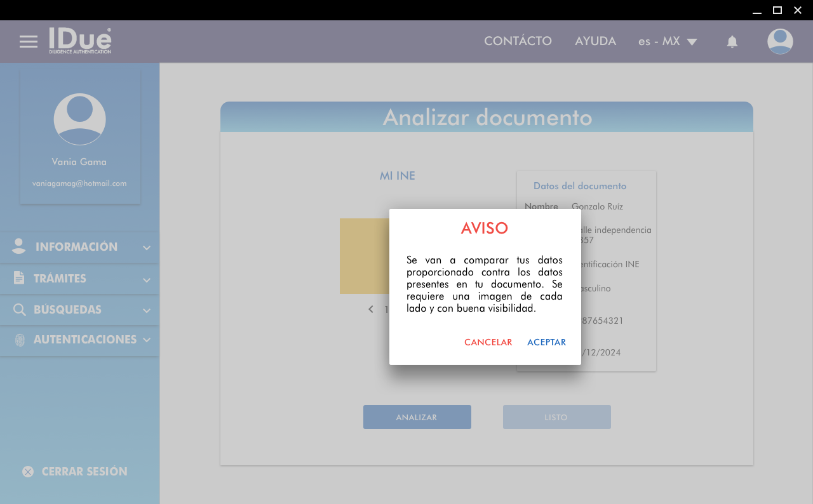This screenshot has width=813, height=504.
Task: Open the hamburger menu icon
Action: pos(29,42)
